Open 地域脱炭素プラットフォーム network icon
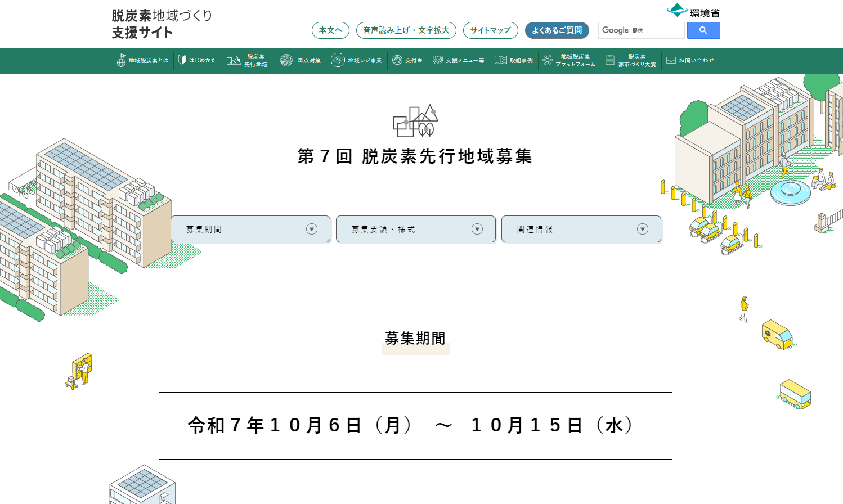 (548, 60)
